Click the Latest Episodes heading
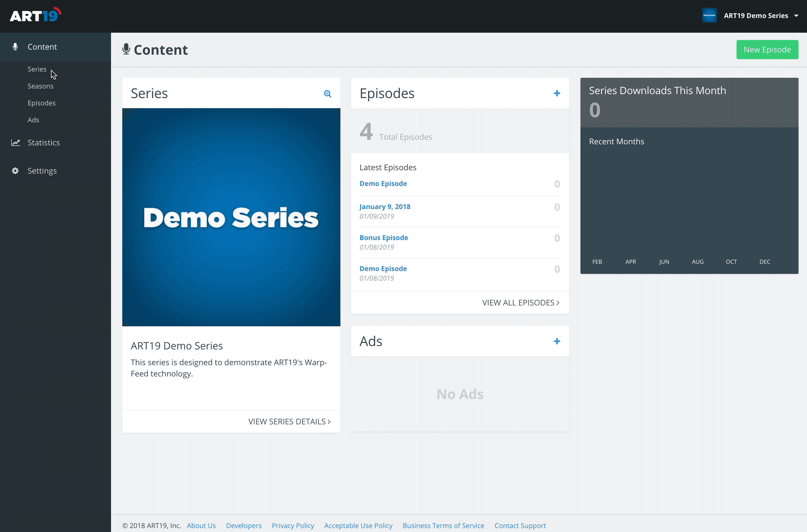This screenshot has width=807, height=532. [x=388, y=168]
